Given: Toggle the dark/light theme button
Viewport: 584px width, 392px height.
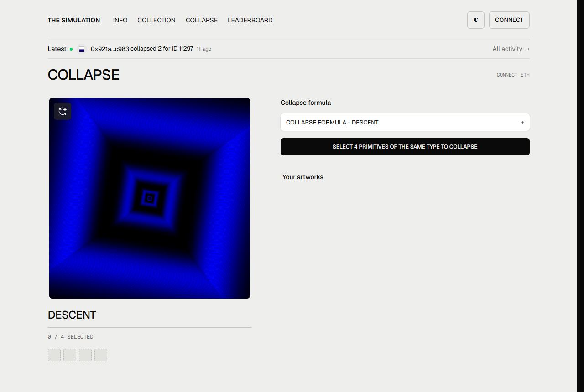Looking at the screenshot, I should [x=475, y=20].
